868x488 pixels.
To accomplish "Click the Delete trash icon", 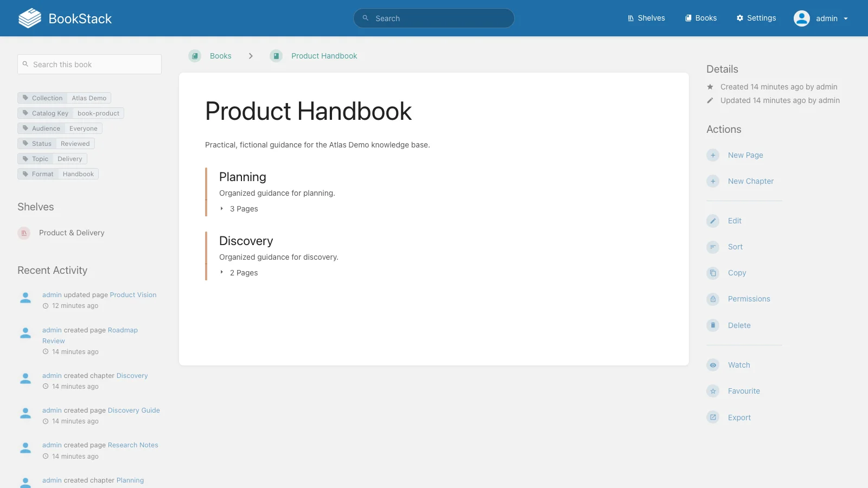I will pyautogui.click(x=713, y=325).
